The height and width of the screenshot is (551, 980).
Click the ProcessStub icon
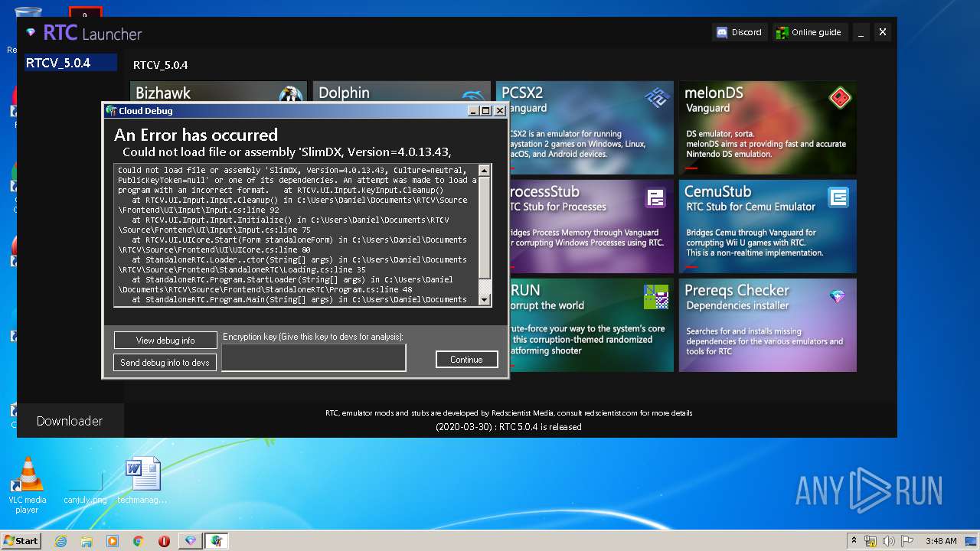pos(655,198)
